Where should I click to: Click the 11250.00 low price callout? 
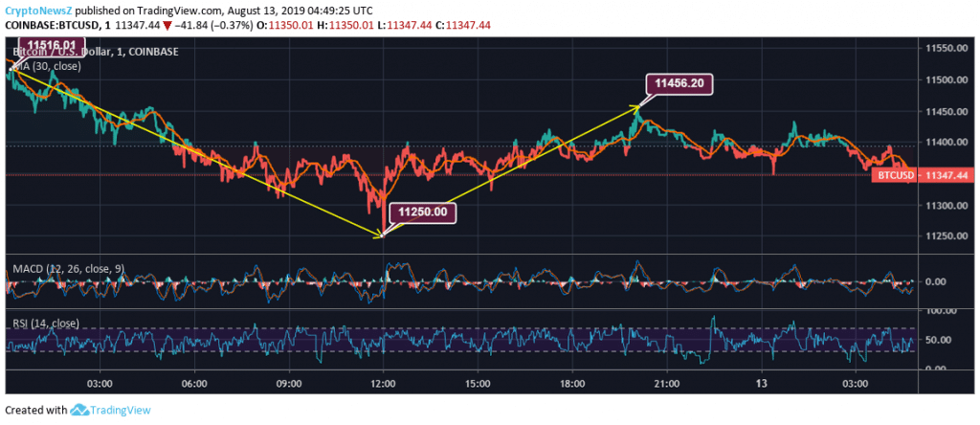tap(422, 212)
